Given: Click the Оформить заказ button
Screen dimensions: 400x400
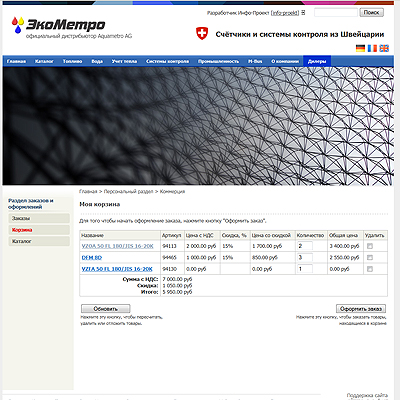Looking at the screenshot, I should coord(361,309).
